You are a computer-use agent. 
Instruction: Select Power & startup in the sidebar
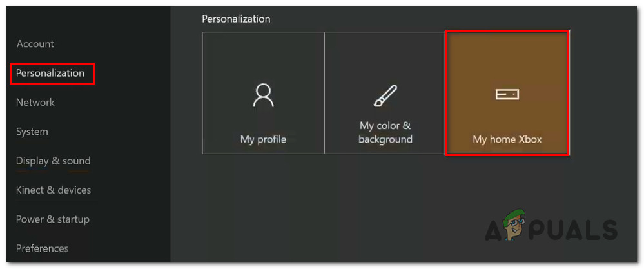point(52,219)
